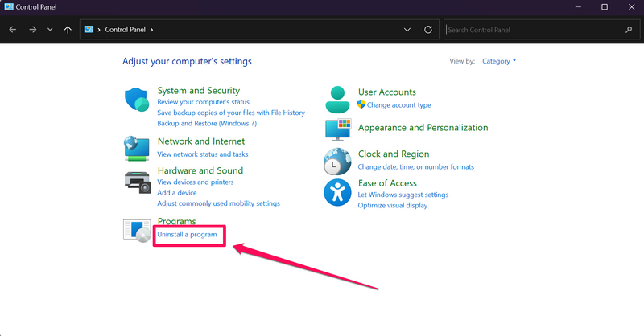
Task: Expand the View by Category dropdown
Action: click(499, 61)
